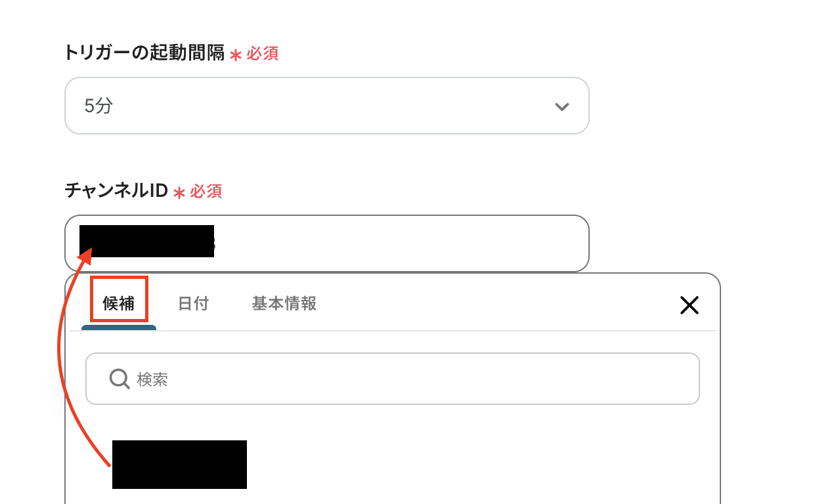Click the magnifying glass search icon
The height and width of the screenshot is (504, 834).
pyautogui.click(x=120, y=379)
